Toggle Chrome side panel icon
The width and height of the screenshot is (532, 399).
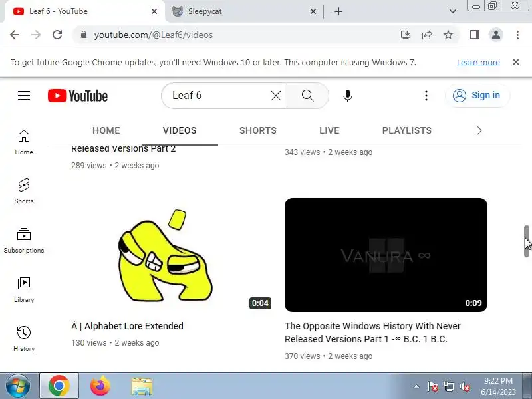[x=475, y=35]
